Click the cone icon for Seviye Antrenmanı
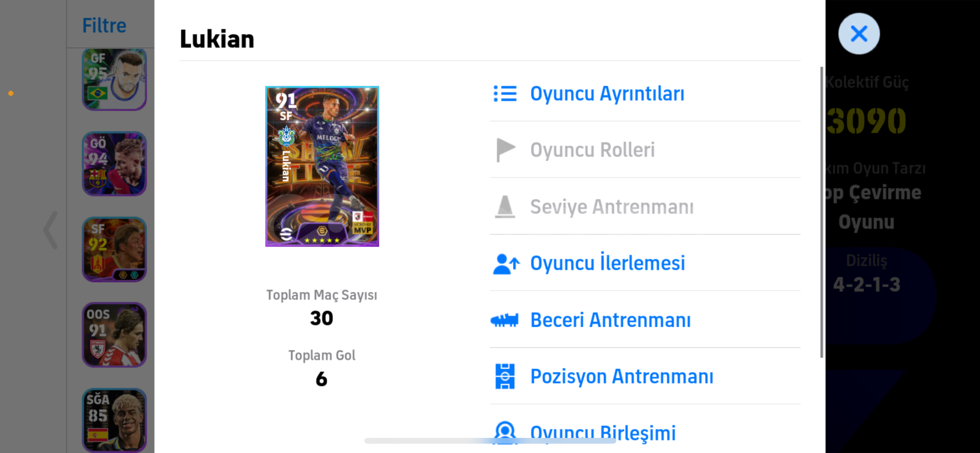980x453 pixels. coord(505,207)
